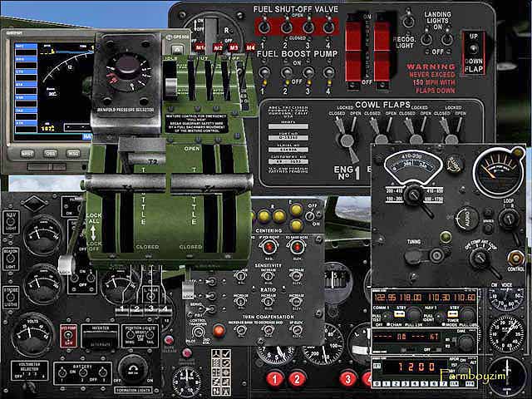
Task: Swap the COMM 1 standby frequency
Action: [x=400, y=314]
